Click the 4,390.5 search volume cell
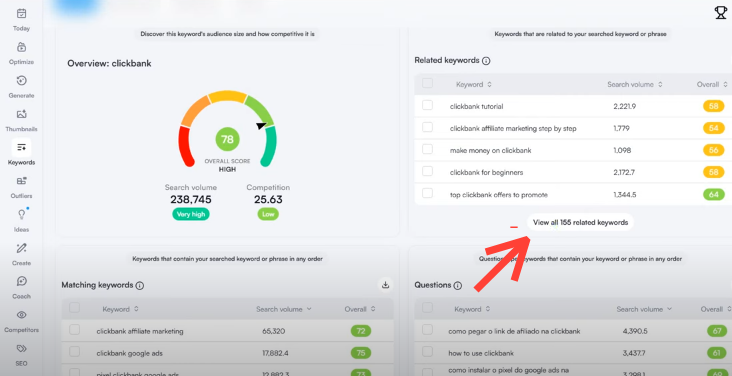Image resolution: width=732 pixels, height=376 pixels. (635, 331)
